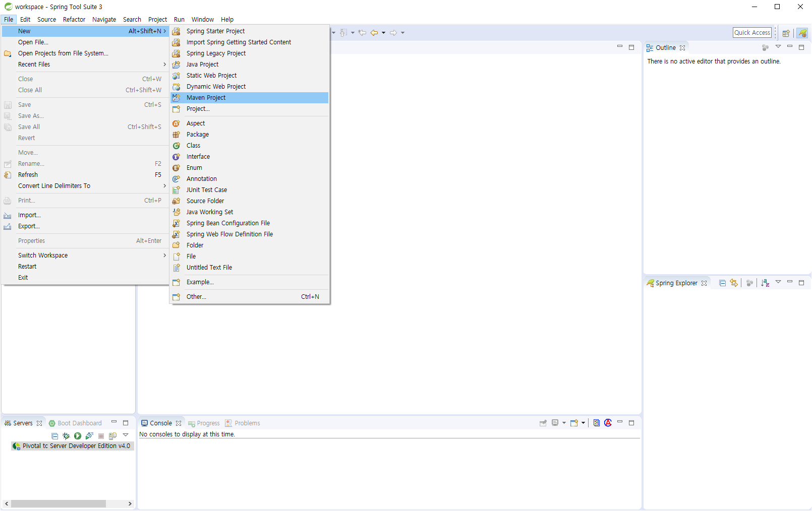This screenshot has height=511, width=812.
Task: Collapse all in Spring Explorer
Action: click(x=722, y=283)
